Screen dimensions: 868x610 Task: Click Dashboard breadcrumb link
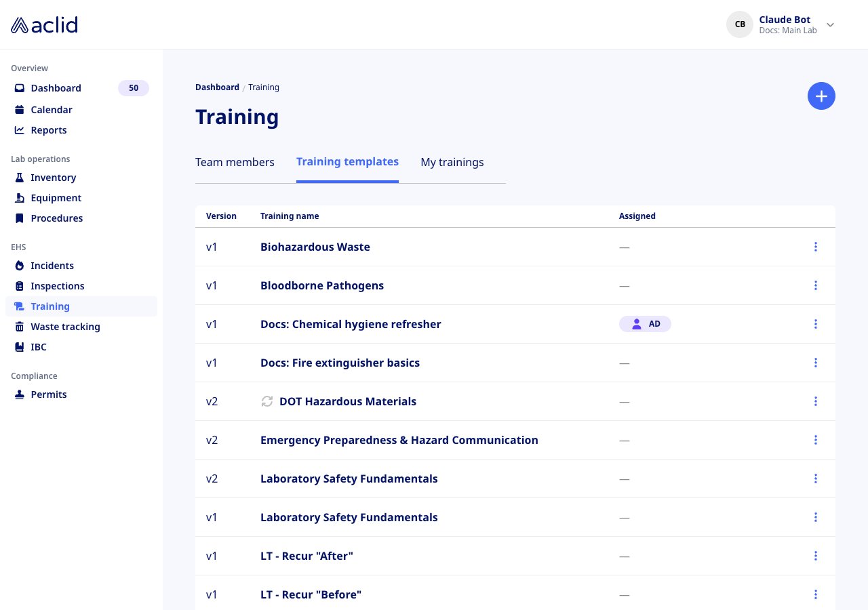(217, 87)
